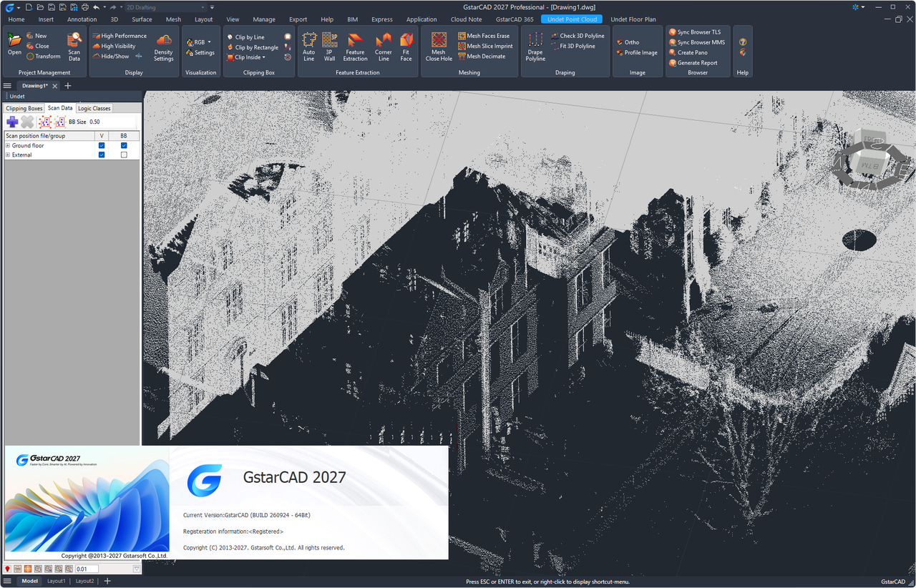Click the red lightbulb icon in the bottom panel toolbar
The width and height of the screenshot is (916, 588).
click(8, 569)
